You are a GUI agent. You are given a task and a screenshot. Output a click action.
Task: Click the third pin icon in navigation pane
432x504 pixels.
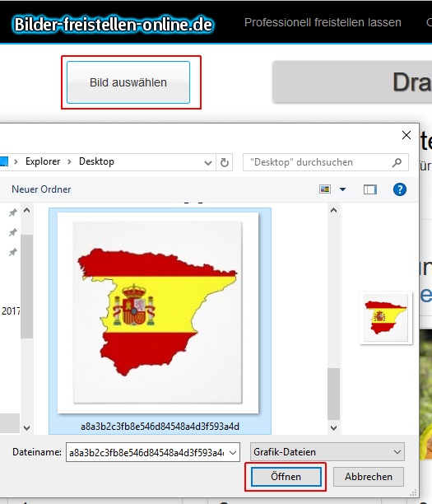(x=13, y=252)
